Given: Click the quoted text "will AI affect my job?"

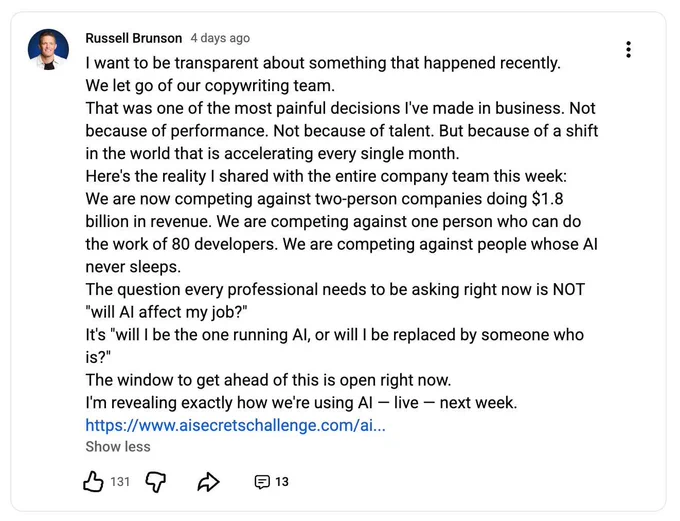Looking at the screenshot, I should [167, 312].
